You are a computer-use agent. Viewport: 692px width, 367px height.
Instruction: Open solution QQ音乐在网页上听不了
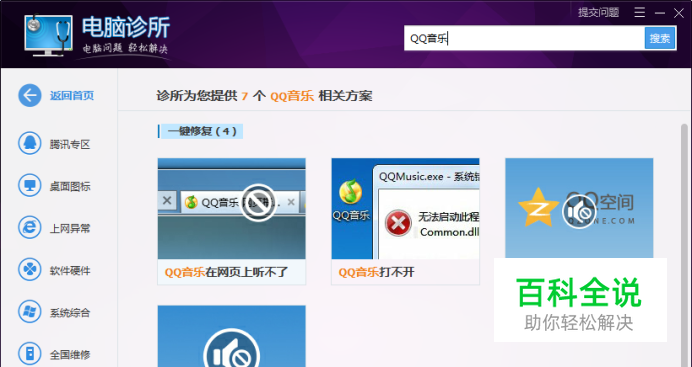pos(226,272)
